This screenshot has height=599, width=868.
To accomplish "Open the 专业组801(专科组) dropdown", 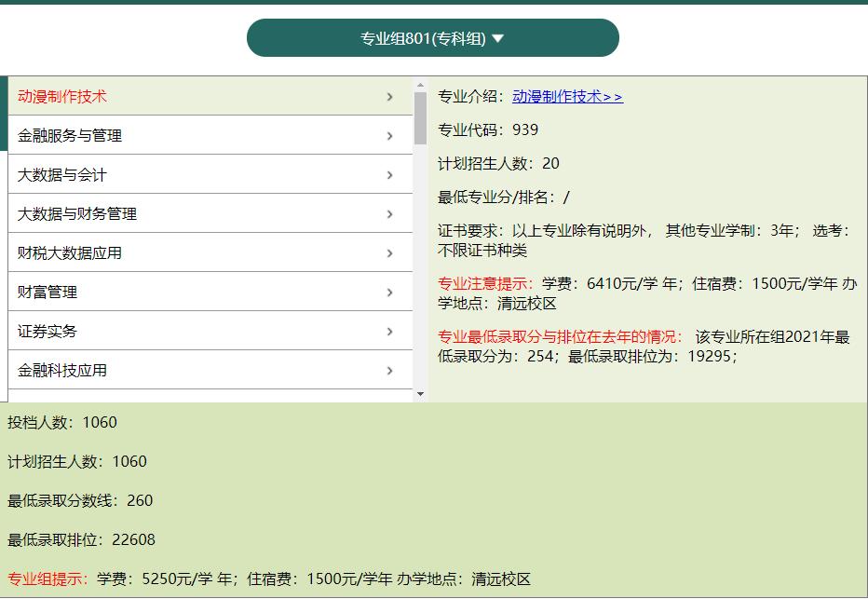I will click(x=433, y=38).
